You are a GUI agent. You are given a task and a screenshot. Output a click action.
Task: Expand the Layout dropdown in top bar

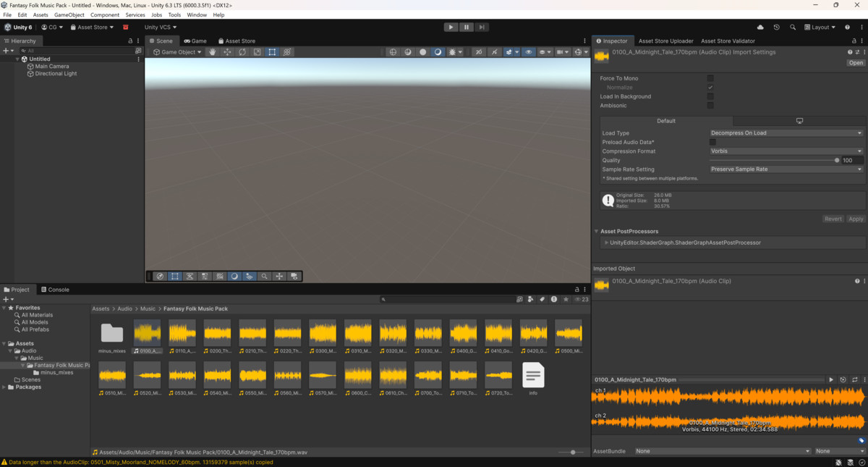820,28
